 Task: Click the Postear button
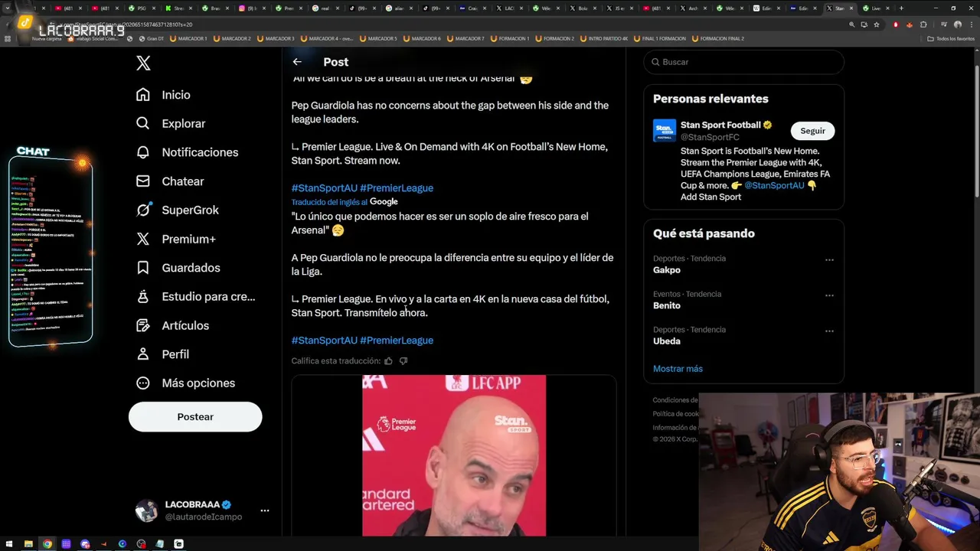[195, 417]
